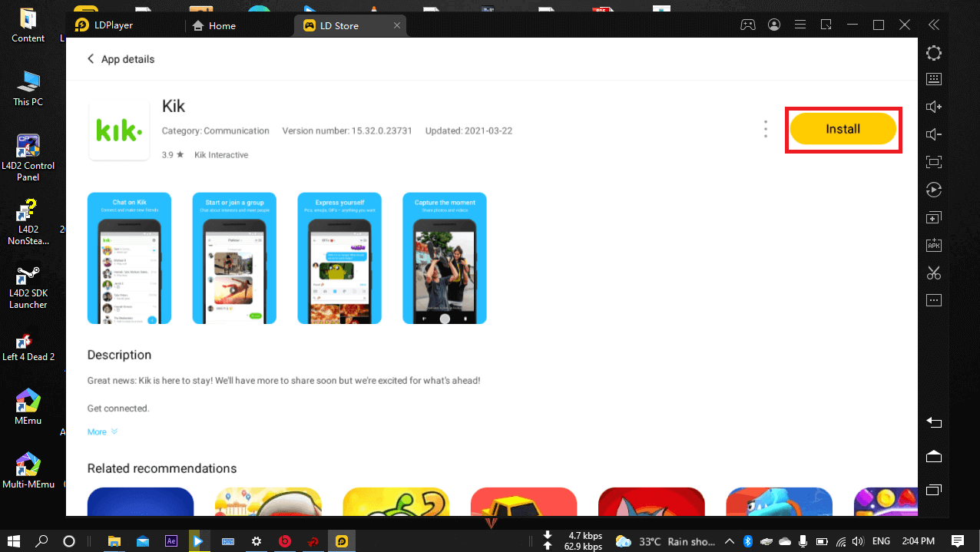
Task: Open operation recorder icon in sidebar
Action: (934, 190)
